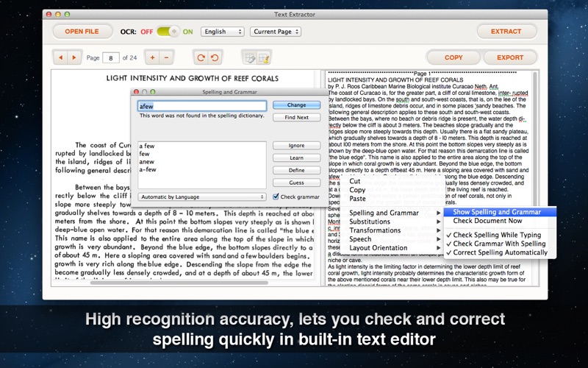Click OFF label beside OCR switch
The height and width of the screenshot is (368, 588).
(146, 32)
